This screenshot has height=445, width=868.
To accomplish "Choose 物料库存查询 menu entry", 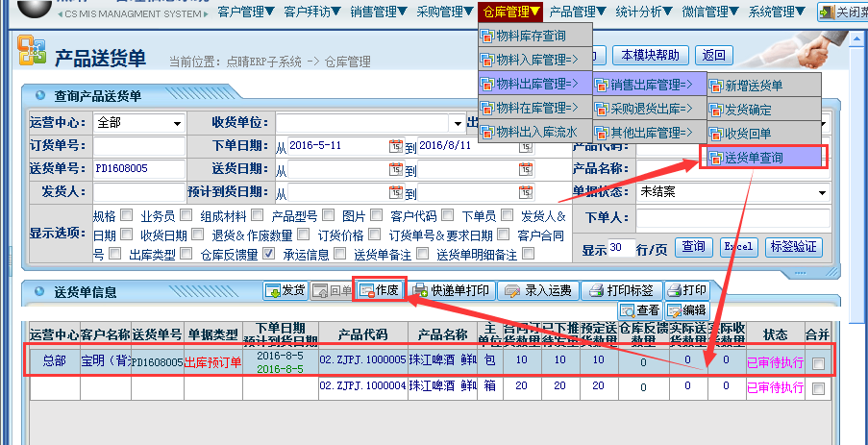I will 531,36.
